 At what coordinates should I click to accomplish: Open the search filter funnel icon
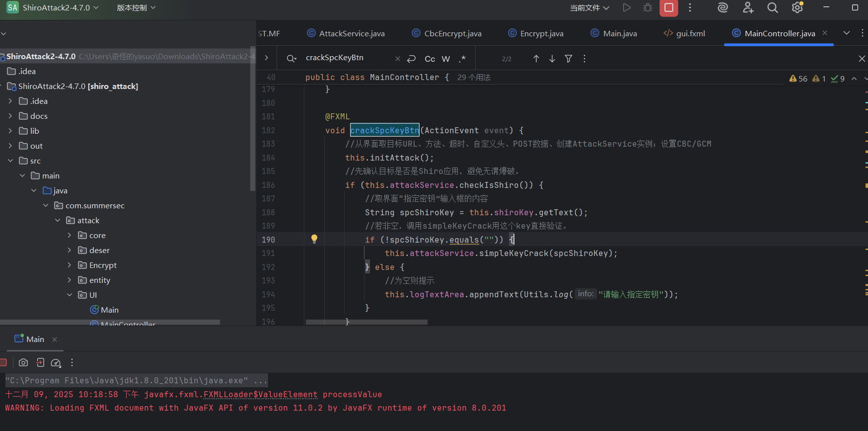[x=569, y=59]
